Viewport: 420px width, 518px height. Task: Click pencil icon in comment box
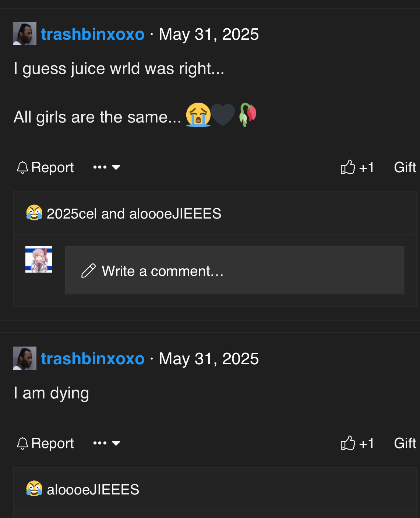pos(88,271)
